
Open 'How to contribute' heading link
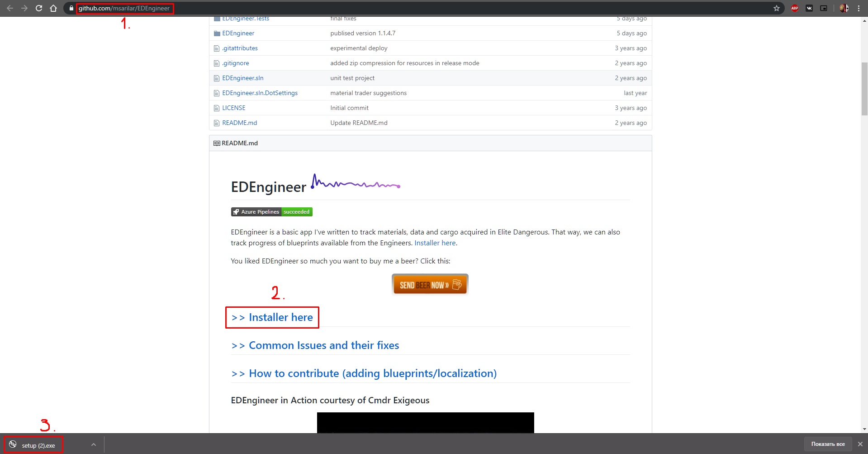tap(364, 373)
